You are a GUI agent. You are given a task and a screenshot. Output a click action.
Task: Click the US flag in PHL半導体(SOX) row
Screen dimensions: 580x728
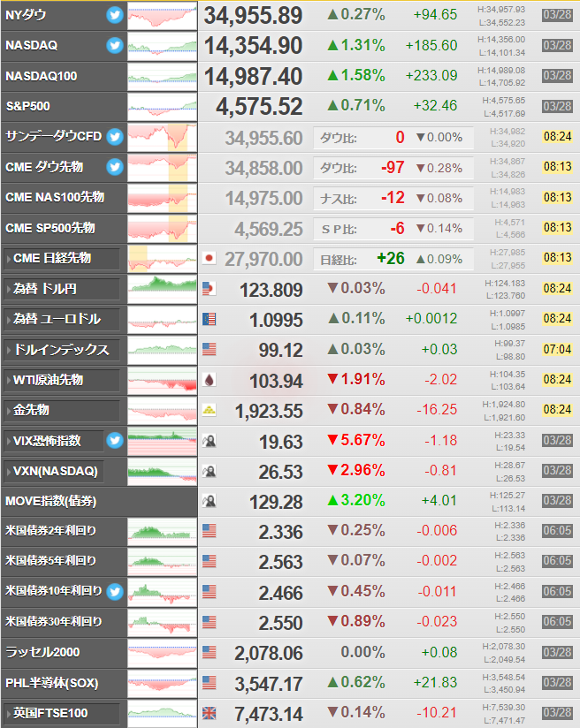210,682
